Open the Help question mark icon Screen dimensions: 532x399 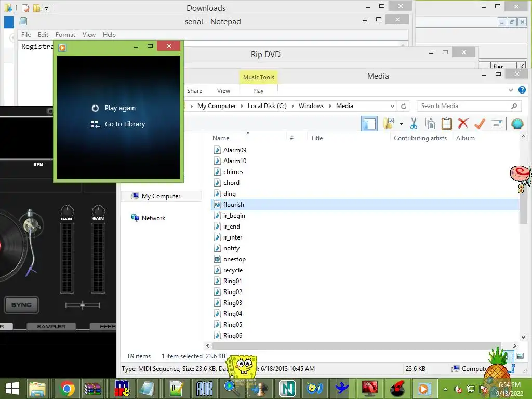point(522,90)
